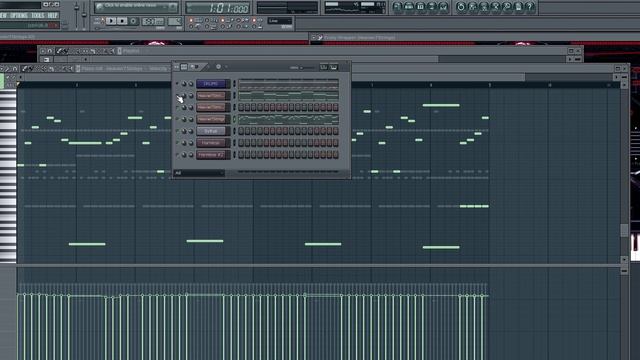Click the magnifier shortcut icon in top toolbar

click(x=507, y=7)
